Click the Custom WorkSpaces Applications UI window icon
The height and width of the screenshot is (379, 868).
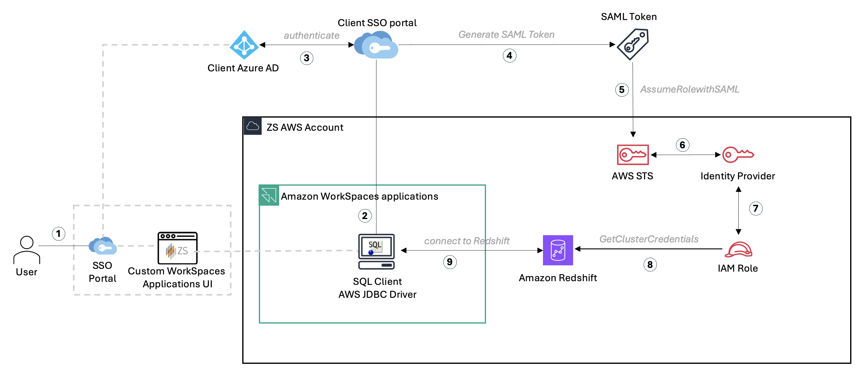coord(177,248)
